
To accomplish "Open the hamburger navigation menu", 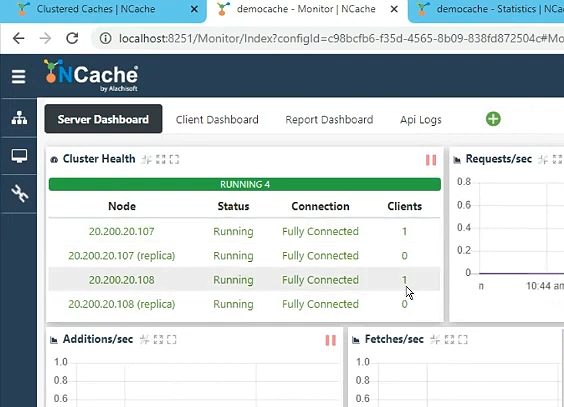I will [x=18, y=76].
